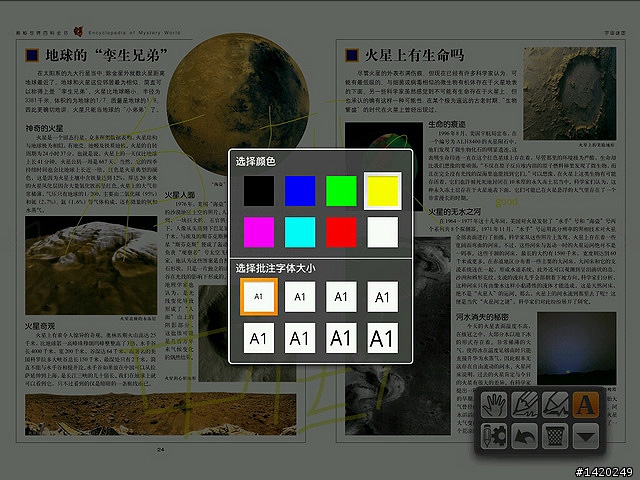Screen dimensions: 640x480
Task: Tap the subheading 河水消失的秘密
Action: tap(482, 317)
